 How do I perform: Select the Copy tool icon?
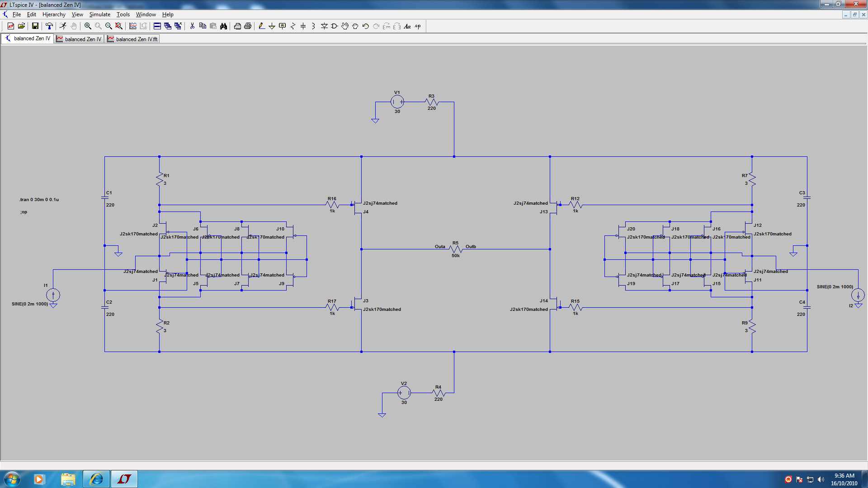(x=203, y=26)
